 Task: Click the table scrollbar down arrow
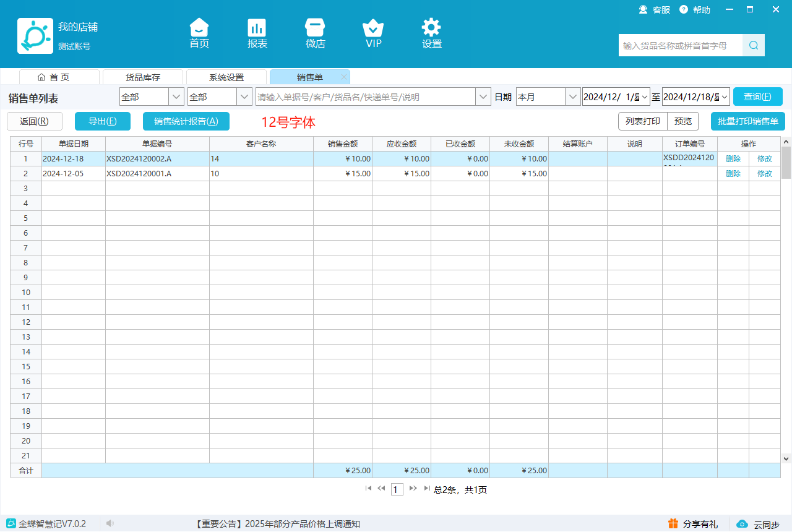(786, 458)
